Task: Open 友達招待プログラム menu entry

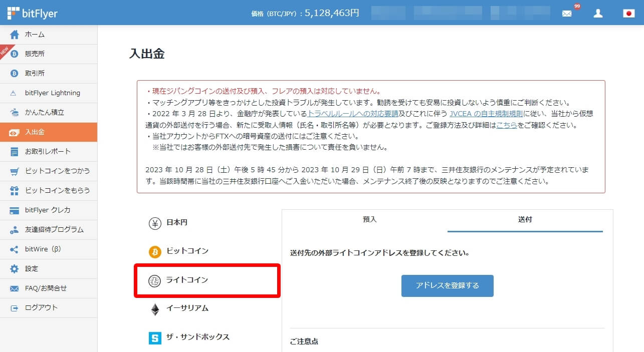Action: pos(49,230)
